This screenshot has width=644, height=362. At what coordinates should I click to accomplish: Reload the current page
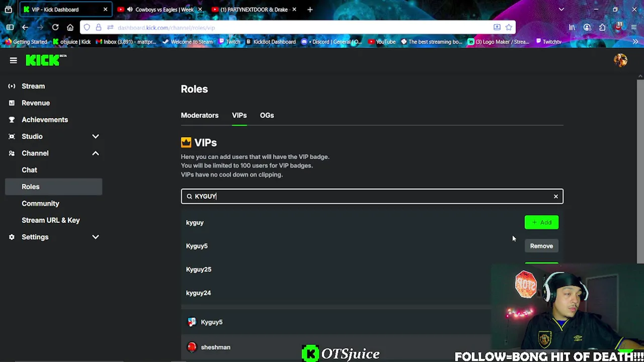click(55, 27)
